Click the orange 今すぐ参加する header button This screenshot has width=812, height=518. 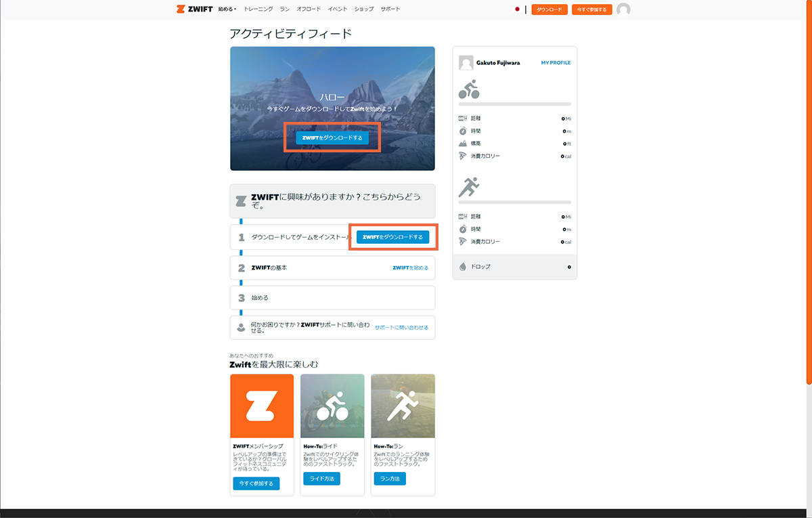[592, 9]
